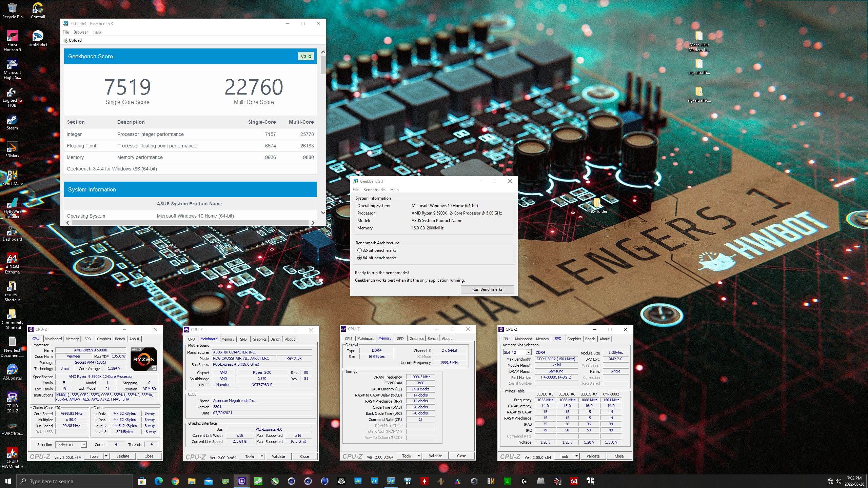Expand Tools dropdown arrow in Memory window
The height and width of the screenshot is (488, 868).
click(419, 456)
